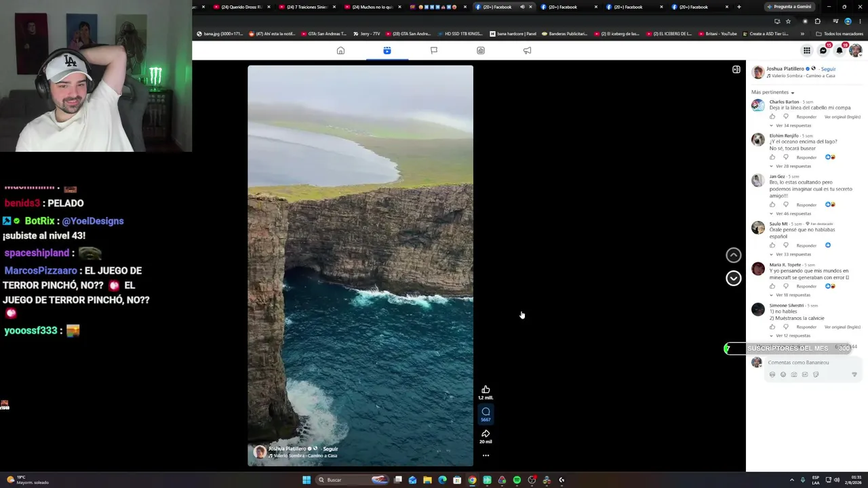Image resolution: width=868 pixels, height=488 pixels.
Task: Toggle the expand view icon above comments
Action: tap(736, 69)
